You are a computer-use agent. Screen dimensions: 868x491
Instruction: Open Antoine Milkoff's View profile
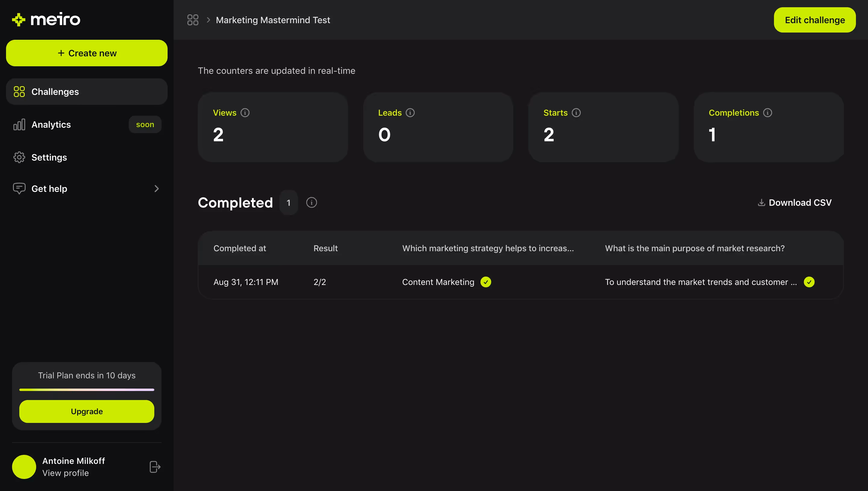66,473
